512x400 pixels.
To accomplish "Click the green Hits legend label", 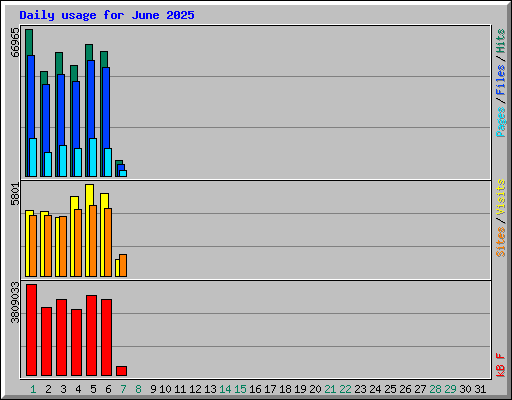I will pyautogui.click(x=501, y=41).
